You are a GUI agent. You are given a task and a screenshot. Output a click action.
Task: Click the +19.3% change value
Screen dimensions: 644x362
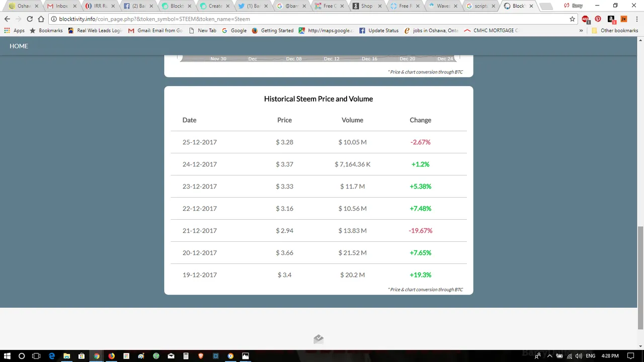pyautogui.click(x=421, y=275)
